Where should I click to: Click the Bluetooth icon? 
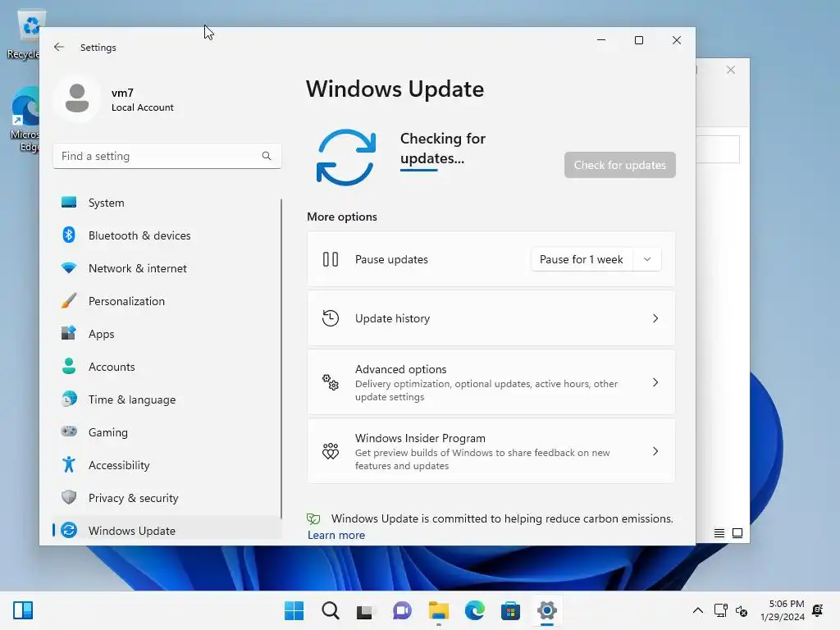pos(69,235)
